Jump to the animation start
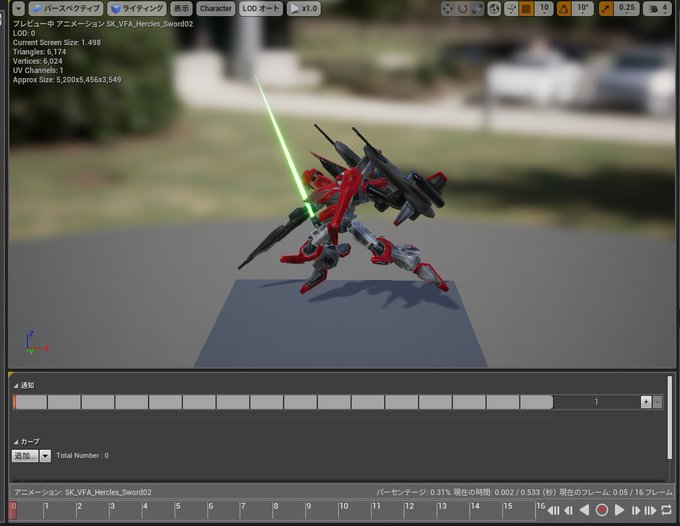680x526 pixels. [553, 510]
